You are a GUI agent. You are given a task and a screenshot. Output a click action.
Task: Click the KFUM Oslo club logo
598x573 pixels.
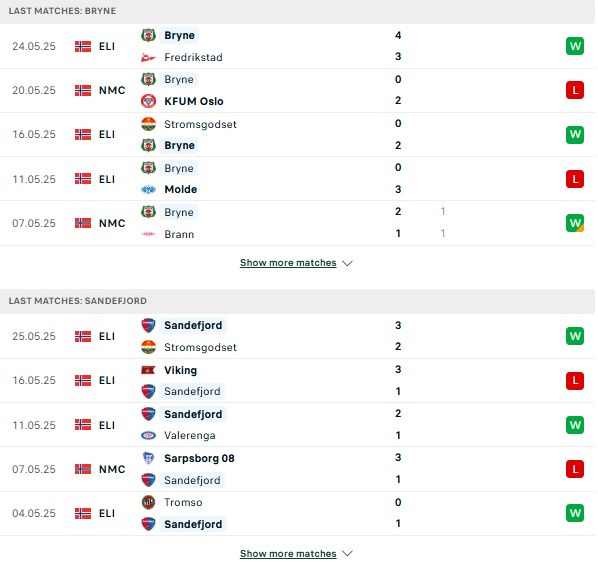point(148,101)
